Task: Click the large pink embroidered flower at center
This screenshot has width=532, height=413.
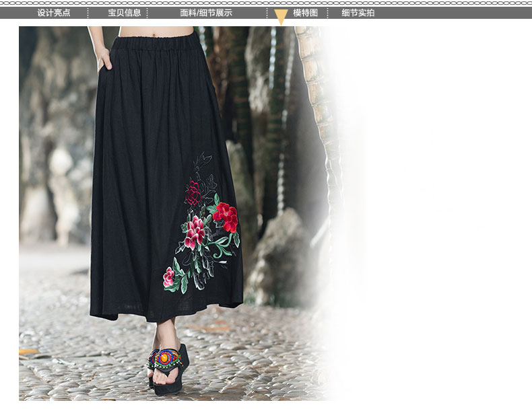Action: [195, 231]
